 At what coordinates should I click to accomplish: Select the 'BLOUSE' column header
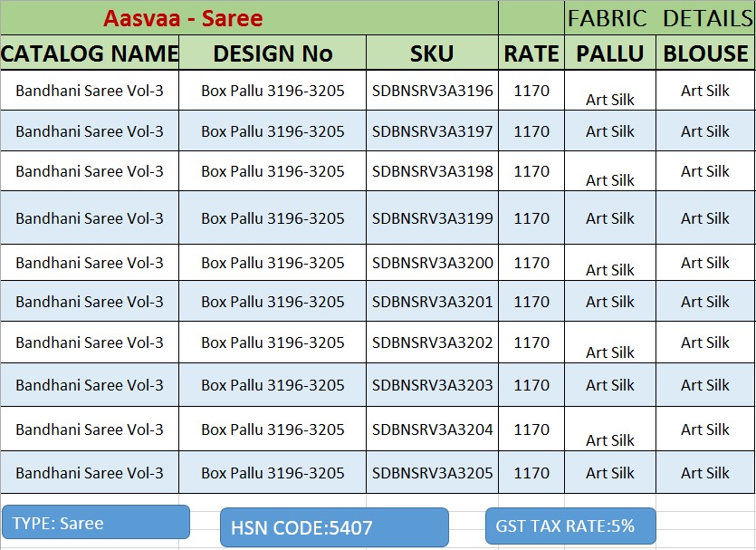click(705, 53)
